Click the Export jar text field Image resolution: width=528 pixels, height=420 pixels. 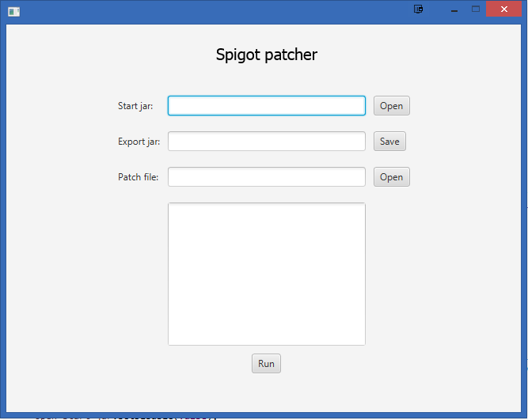(266, 142)
